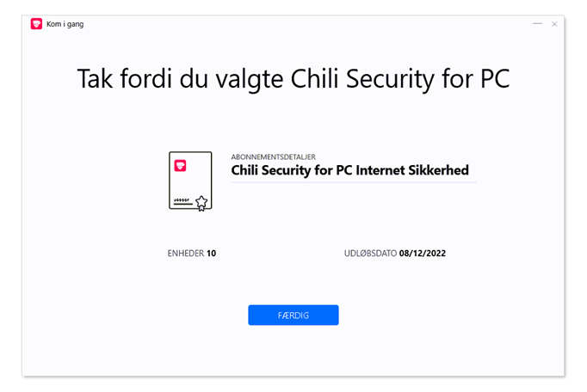
Task: Click the ENHEDER label
Action: pos(186,254)
